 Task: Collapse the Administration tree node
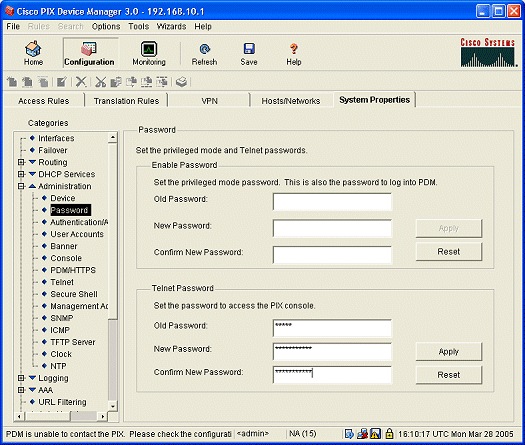coord(21,186)
